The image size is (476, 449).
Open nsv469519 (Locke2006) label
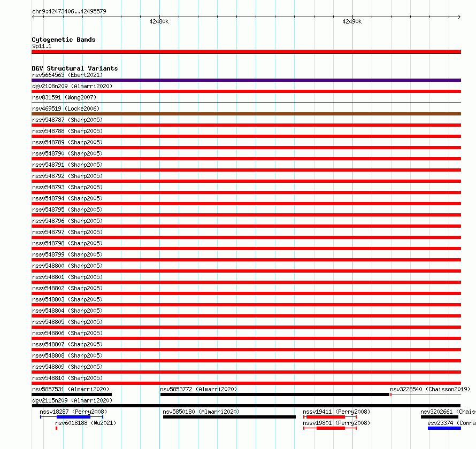(x=66, y=109)
